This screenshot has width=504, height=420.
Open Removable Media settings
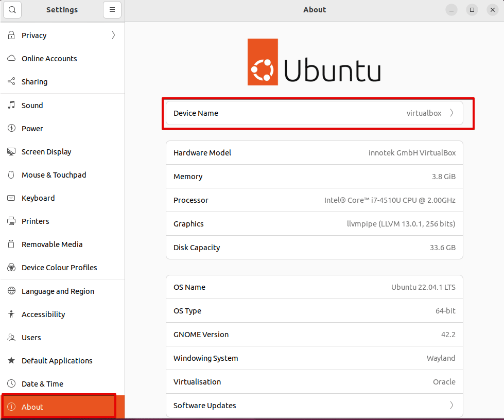pyautogui.click(x=62, y=244)
